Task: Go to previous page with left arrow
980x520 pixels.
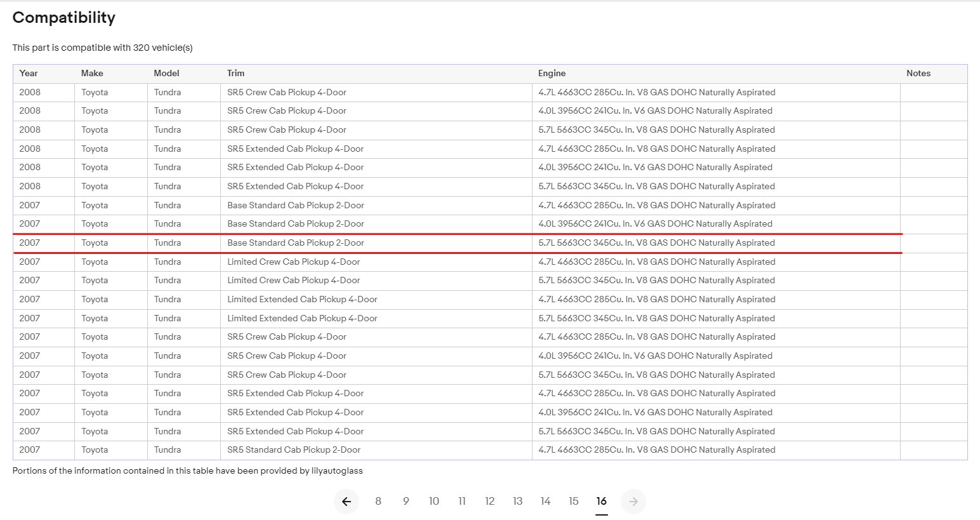Action: [347, 502]
